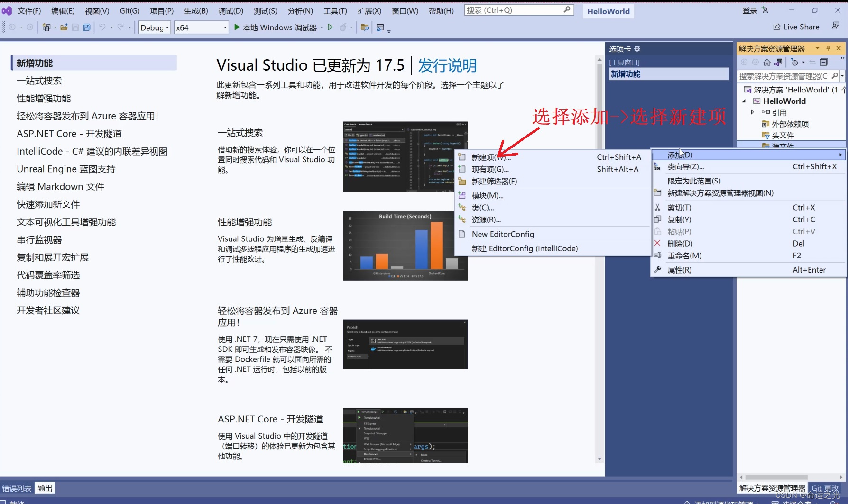Open Solution Explorer window position dropdown
The height and width of the screenshot is (504, 848).
pyautogui.click(x=817, y=48)
